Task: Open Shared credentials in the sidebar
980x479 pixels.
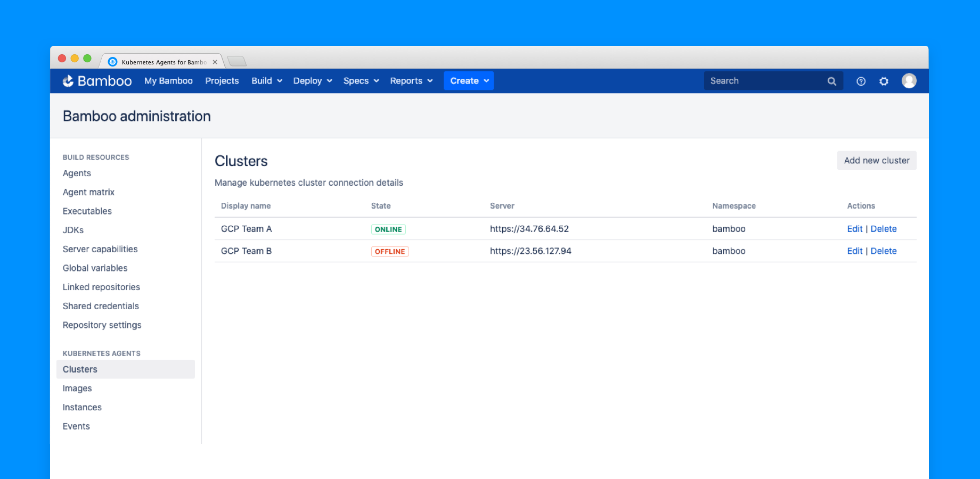Action: 101,306
